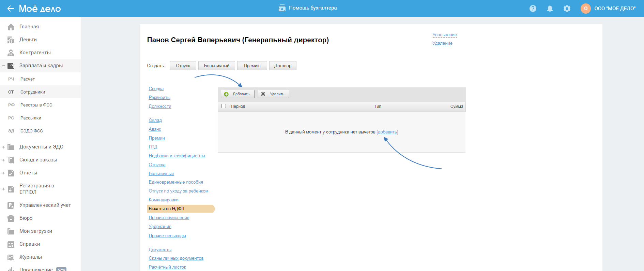644x271 pixels.
Task: Open Прочие начисления link
Action: 169,217
